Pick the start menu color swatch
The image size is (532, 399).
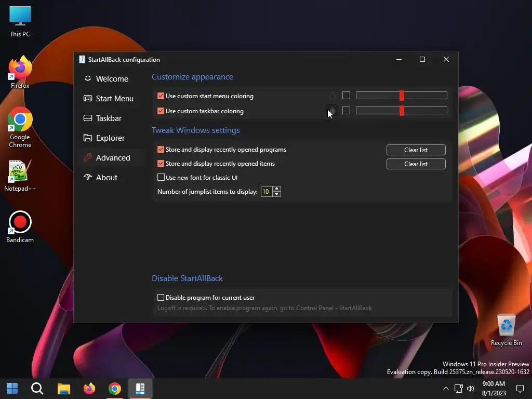pyautogui.click(x=346, y=96)
